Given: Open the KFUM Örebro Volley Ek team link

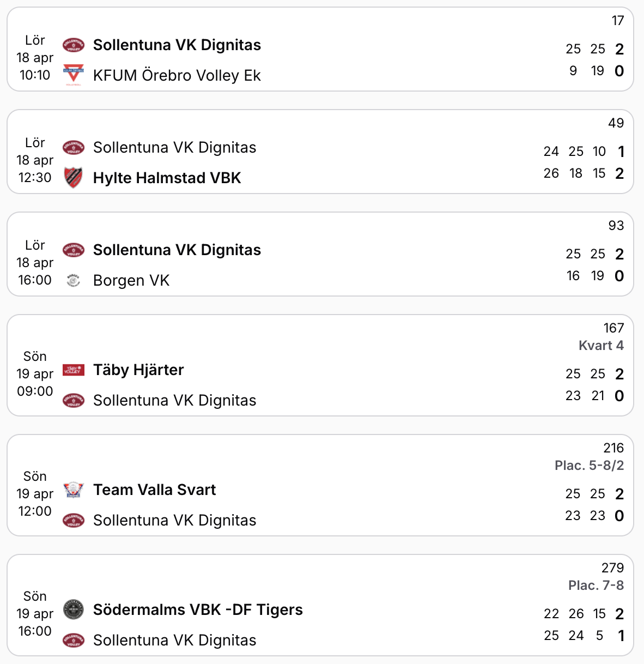Looking at the screenshot, I should pos(177,75).
